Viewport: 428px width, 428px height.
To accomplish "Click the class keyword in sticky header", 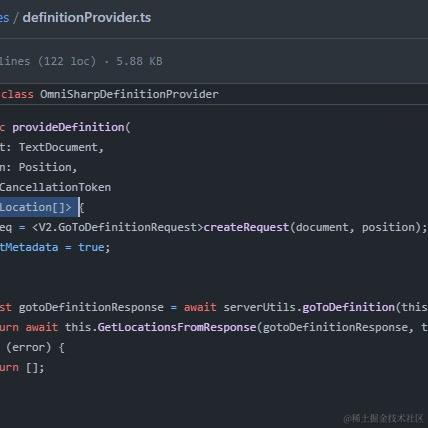I will [x=17, y=94].
